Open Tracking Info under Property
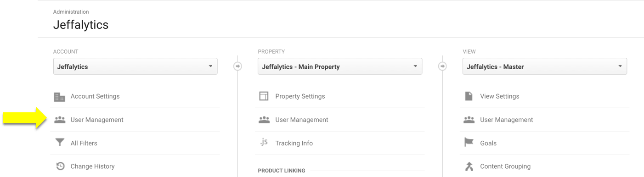 coord(294,143)
